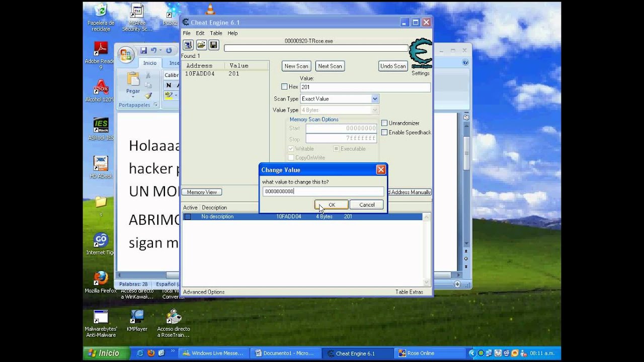Open process list icon in Cheat Engine
Viewport: 644px width, 362px height.
[x=188, y=45]
